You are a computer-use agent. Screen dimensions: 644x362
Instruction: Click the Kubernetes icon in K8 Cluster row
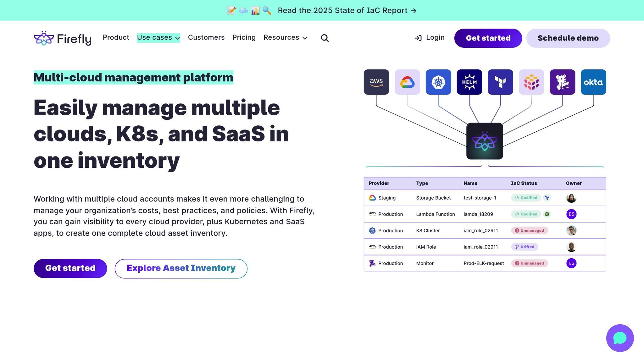(372, 231)
